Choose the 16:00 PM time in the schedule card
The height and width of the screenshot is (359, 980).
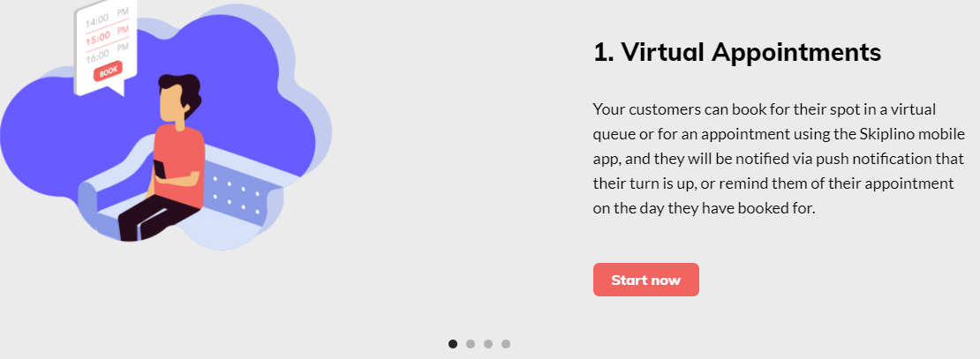107,52
